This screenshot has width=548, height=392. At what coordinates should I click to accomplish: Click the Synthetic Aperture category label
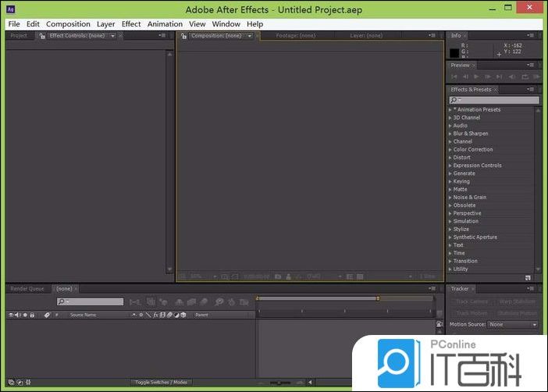coord(475,237)
